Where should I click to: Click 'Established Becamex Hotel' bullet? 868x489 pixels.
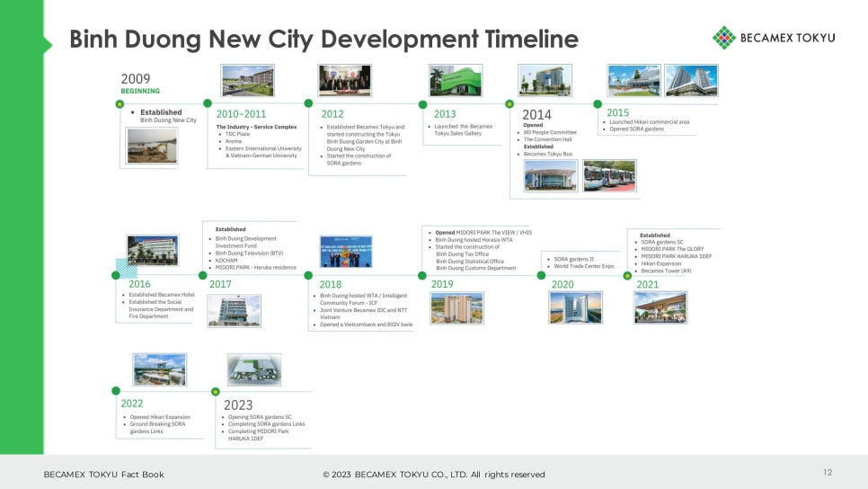click(162, 295)
